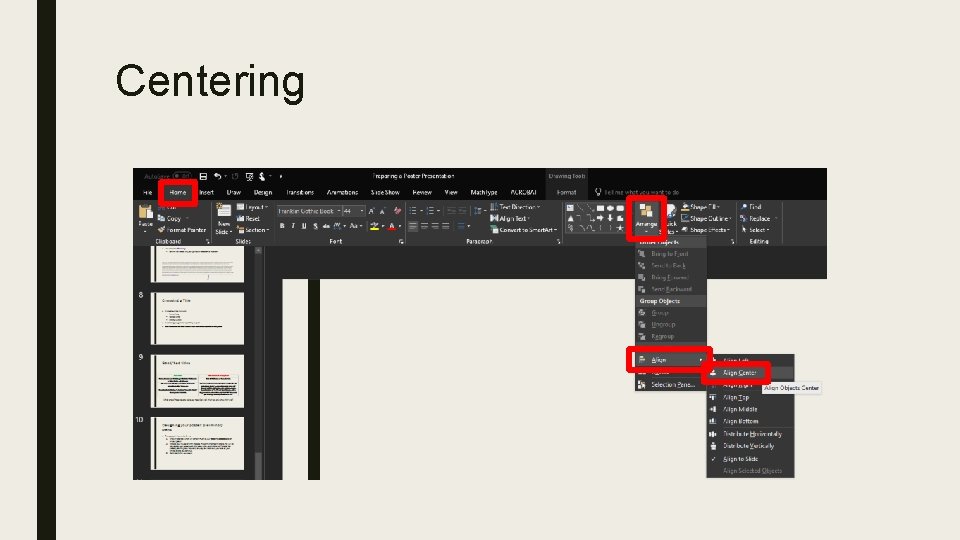Open the Arrange menu button
The image size is (960, 540).
[x=646, y=219]
